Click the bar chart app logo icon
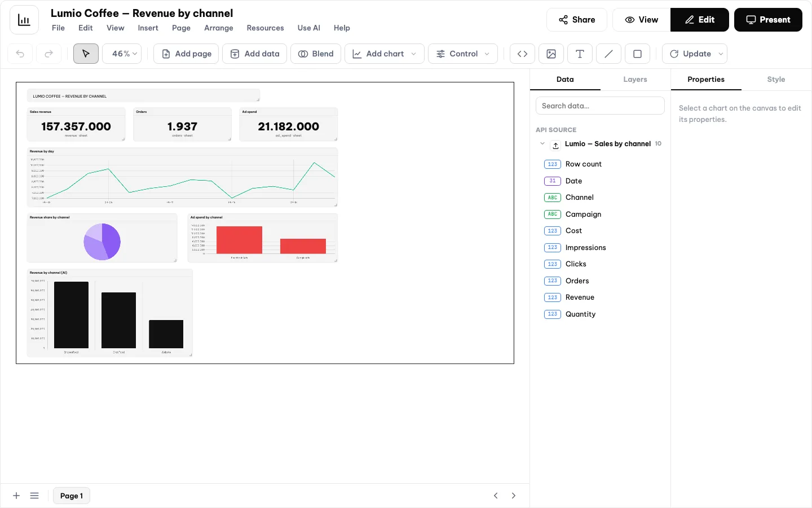812x508 pixels. pos(24,20)
